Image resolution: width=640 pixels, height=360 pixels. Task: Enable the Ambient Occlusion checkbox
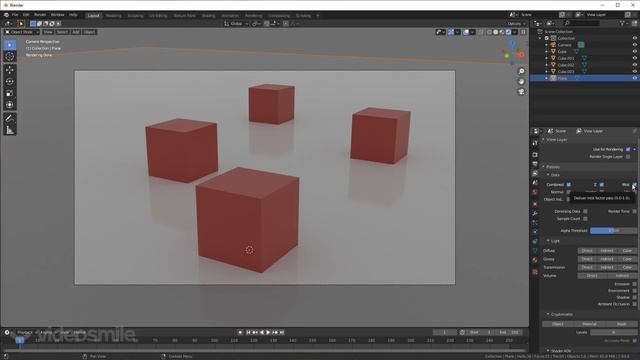634,304
